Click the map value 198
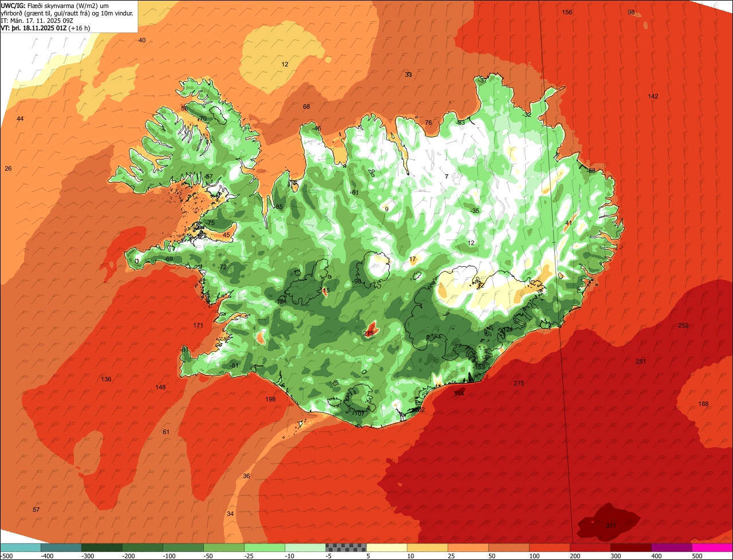This screenshot has height=560, width=733. point(270,399)
